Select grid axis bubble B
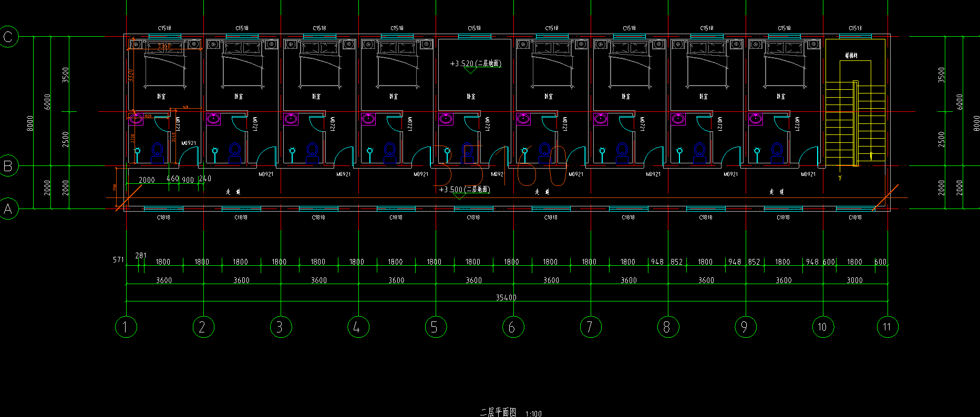This screenshot has height=417, width=980. (8, 166)
